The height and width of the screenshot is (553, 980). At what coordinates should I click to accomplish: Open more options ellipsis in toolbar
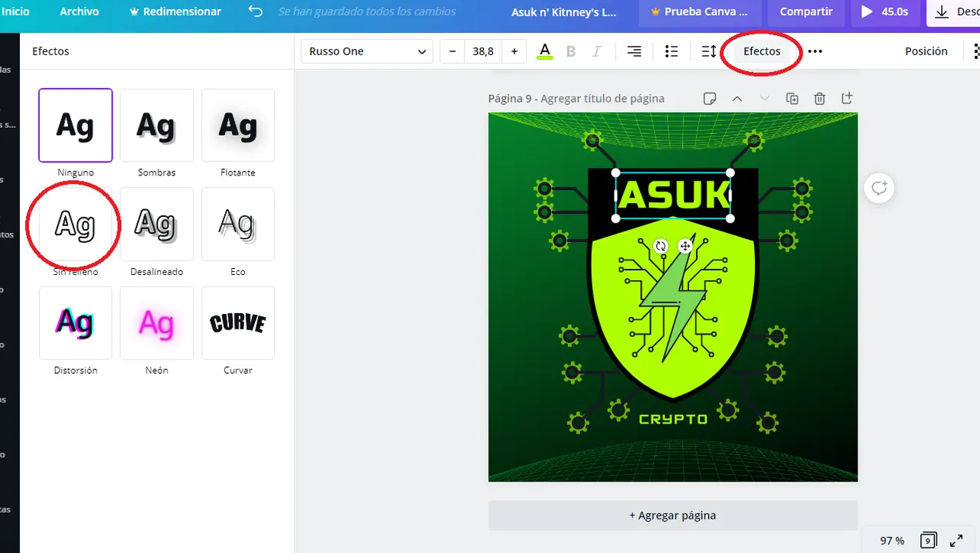coord(815,51)
